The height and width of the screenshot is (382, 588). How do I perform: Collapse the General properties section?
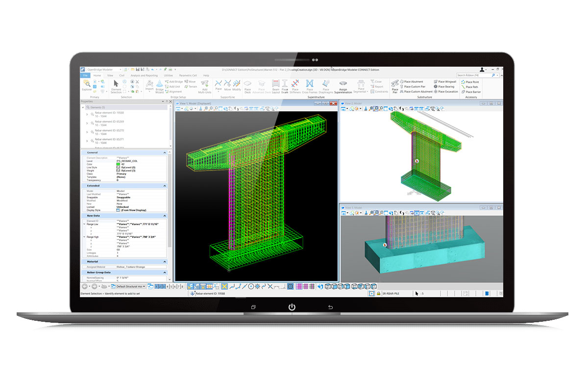[x=164, y=153]
